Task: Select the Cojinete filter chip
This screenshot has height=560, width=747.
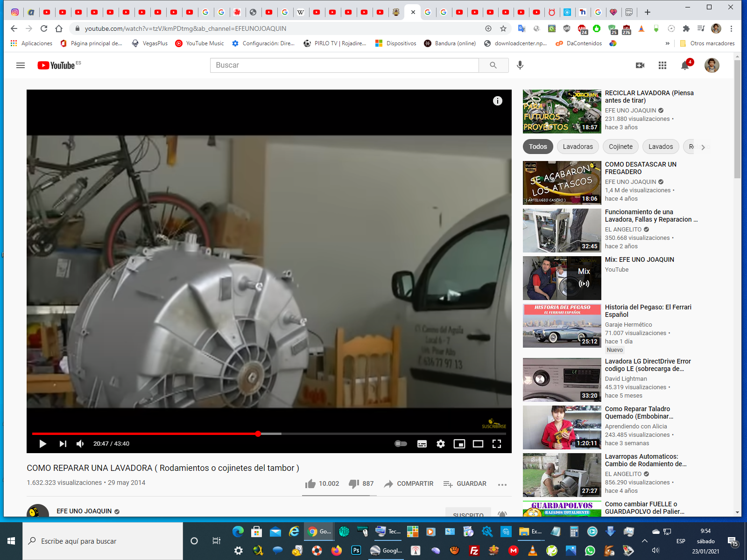Action: tap(620, 147)
